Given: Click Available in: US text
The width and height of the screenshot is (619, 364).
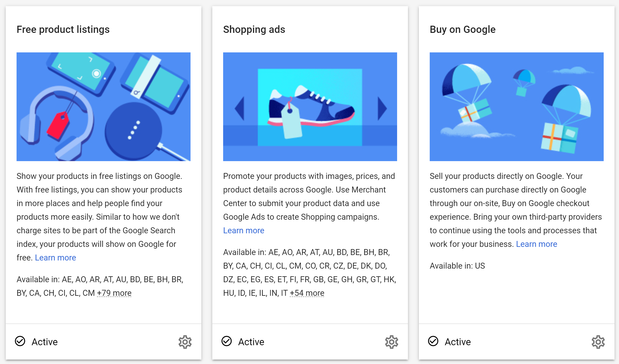Looking at the screenshot, I should point(457,266).
